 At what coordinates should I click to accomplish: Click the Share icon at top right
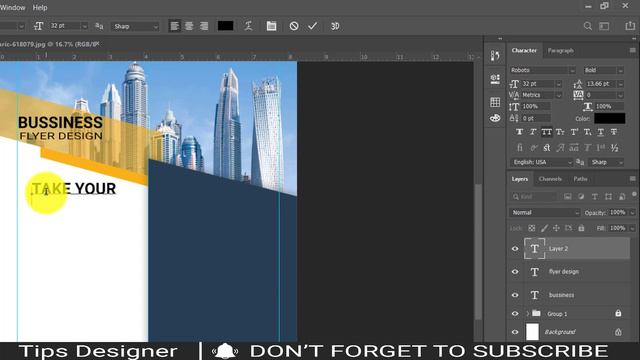(x=630, y=26)
